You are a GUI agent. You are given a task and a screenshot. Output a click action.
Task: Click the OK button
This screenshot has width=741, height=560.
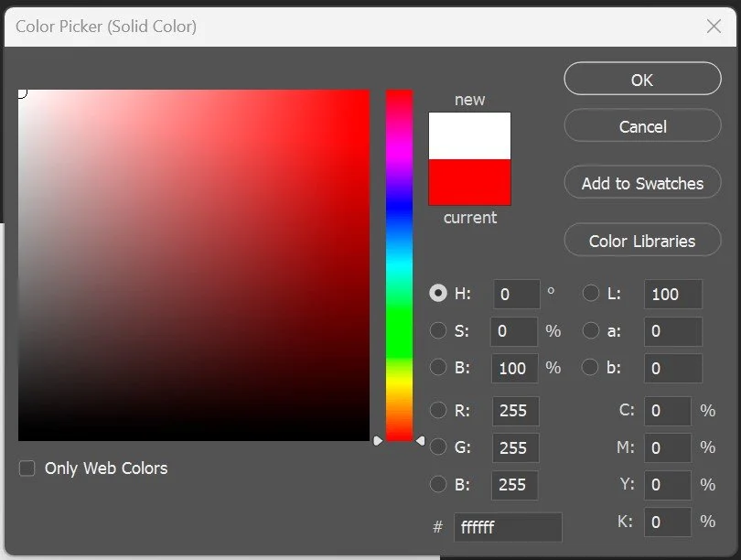pyautogui.click(x=641, y=79)
